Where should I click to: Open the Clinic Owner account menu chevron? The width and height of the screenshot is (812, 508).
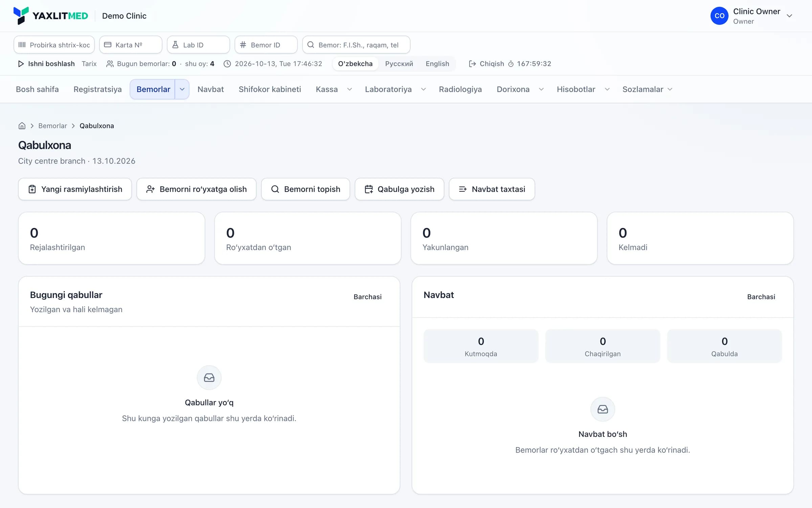click(x=790, y=16)
